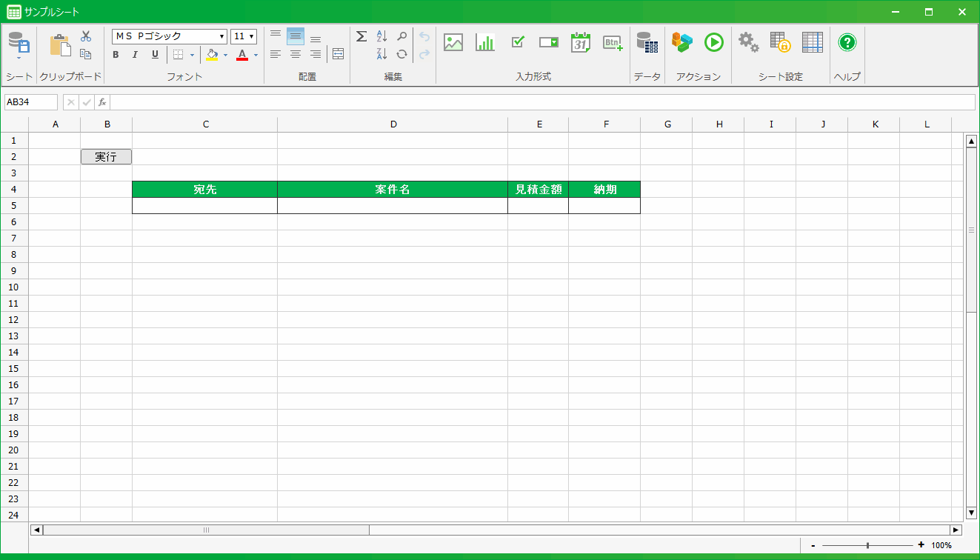
Task: Open the sheet protection lock icon
Action: (x=780, y=42)
